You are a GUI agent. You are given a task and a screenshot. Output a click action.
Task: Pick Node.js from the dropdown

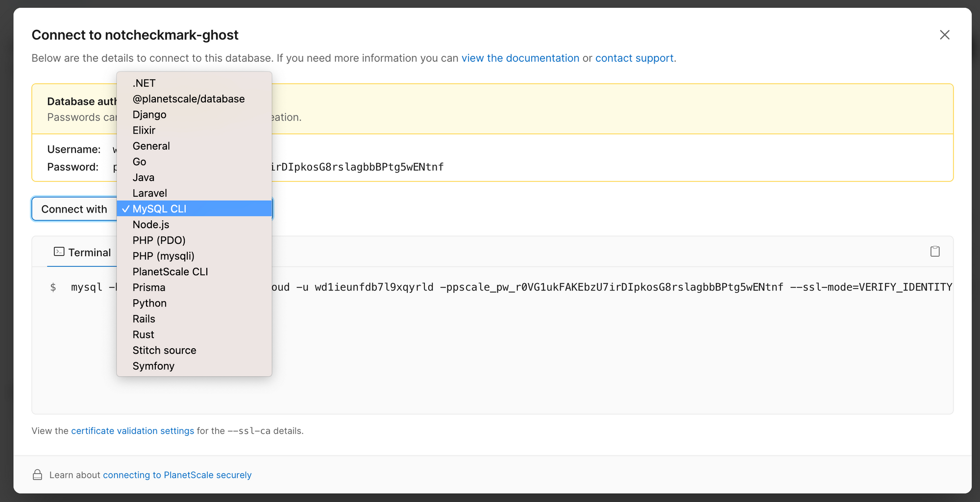(x=151, y=225)
